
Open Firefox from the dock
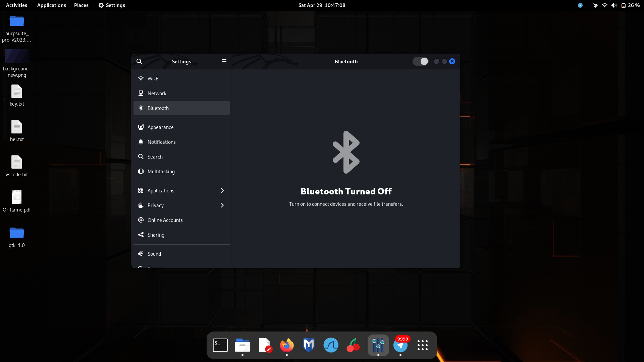pyautogui.click(x=287, y=345)
